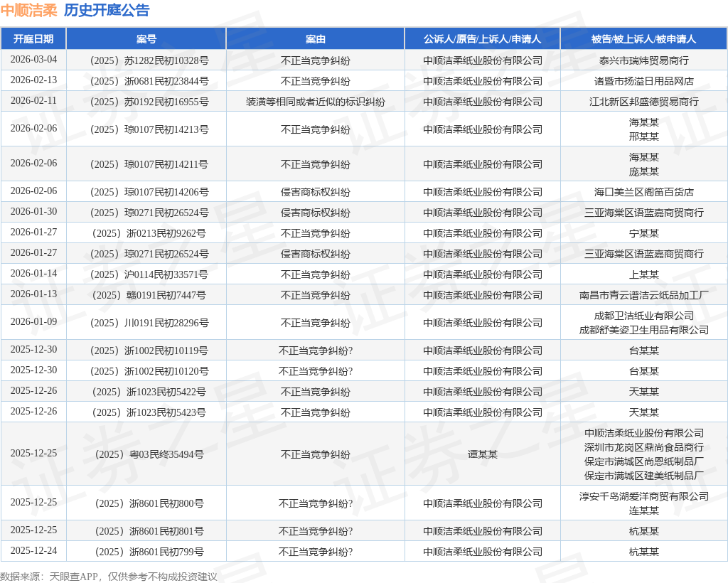
Task: Click defendant 泰兴市瑞炜贸易商行
Action: (x=643, y=61)
